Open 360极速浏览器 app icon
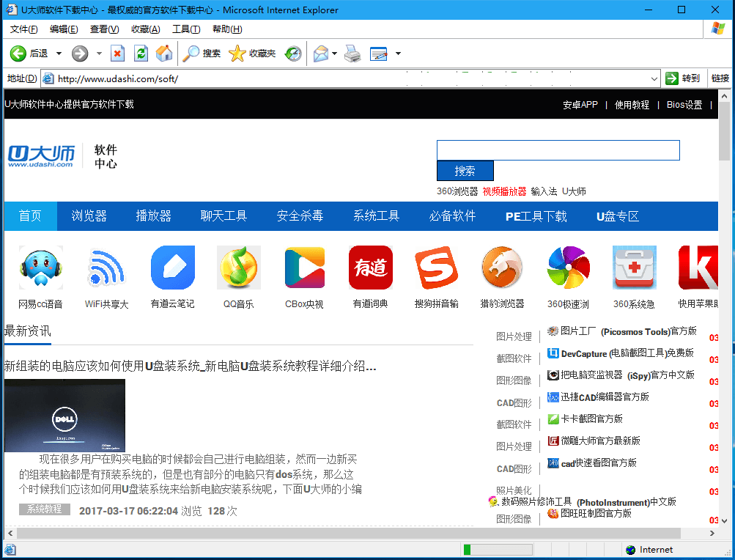Viewport: 735px width, 560px height. [x=568, y=268]
